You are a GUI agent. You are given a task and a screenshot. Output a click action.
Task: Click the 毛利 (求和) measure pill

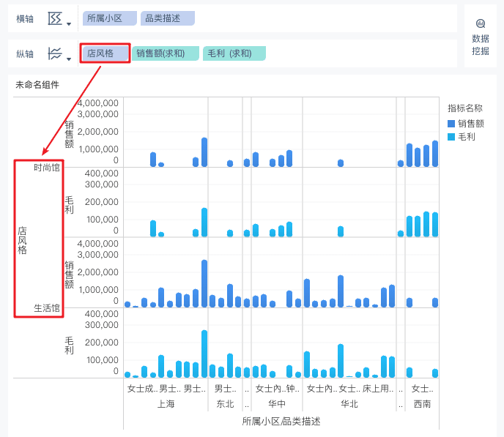coord(234,53)
